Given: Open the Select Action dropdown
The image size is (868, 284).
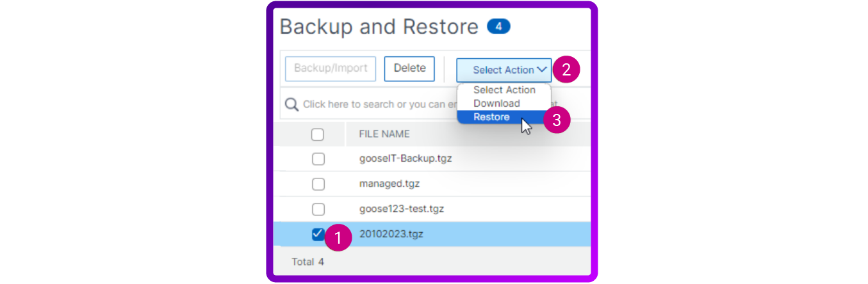Looking at the screenshot, I should click(x=504, y=70).
